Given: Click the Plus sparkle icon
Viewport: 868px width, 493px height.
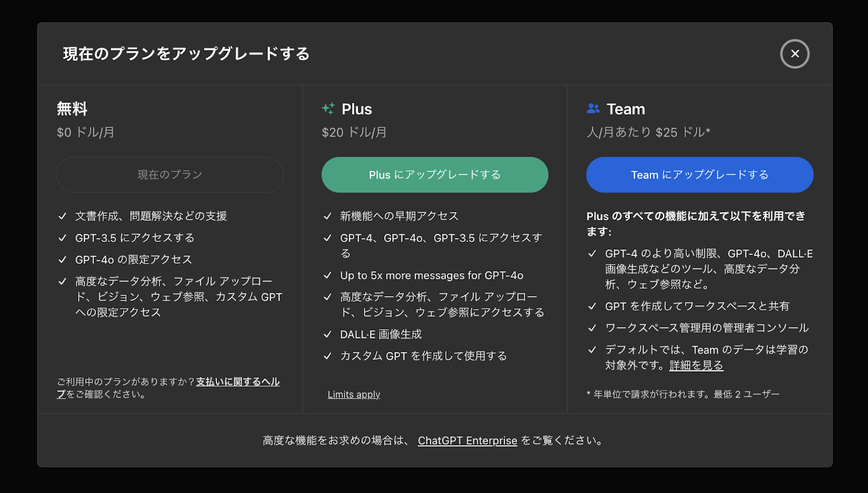Looking at the screenshot, I should point(328,108).
